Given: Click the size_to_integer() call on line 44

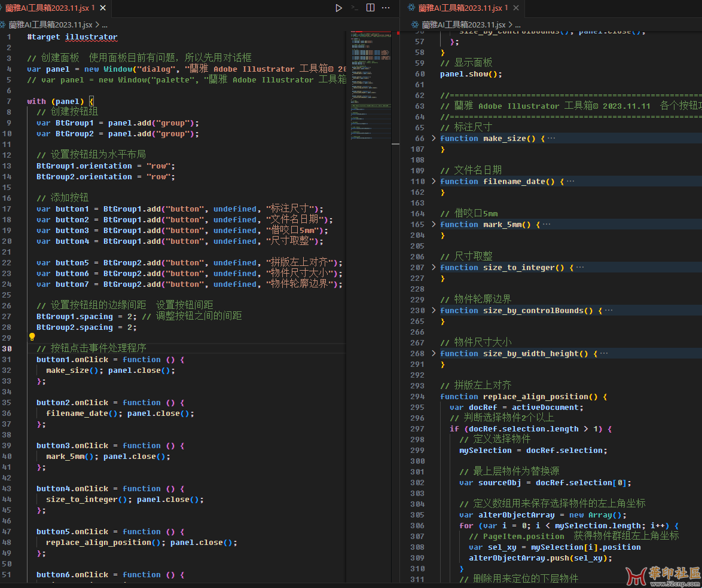Looking at the screenshot, I should 87,499.
